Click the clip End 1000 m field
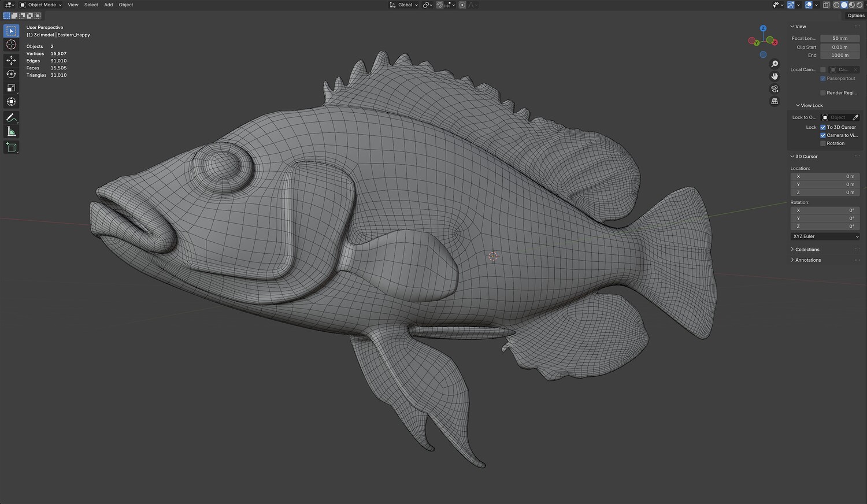 [x=840, y=55]
